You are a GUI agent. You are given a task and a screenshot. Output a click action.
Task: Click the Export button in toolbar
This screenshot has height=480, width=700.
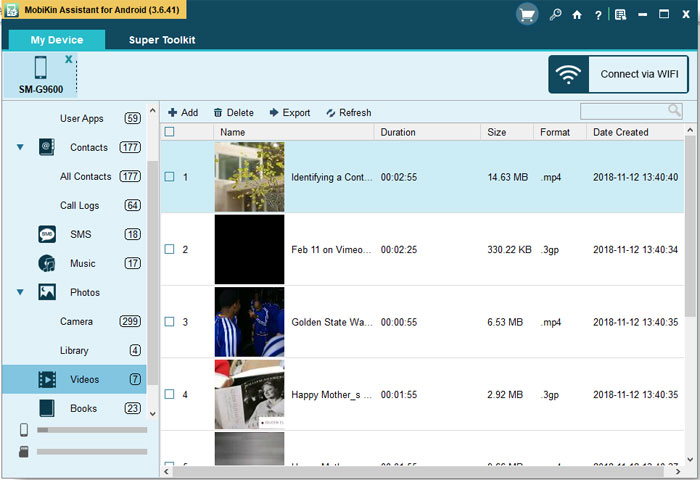coord(290,113)
